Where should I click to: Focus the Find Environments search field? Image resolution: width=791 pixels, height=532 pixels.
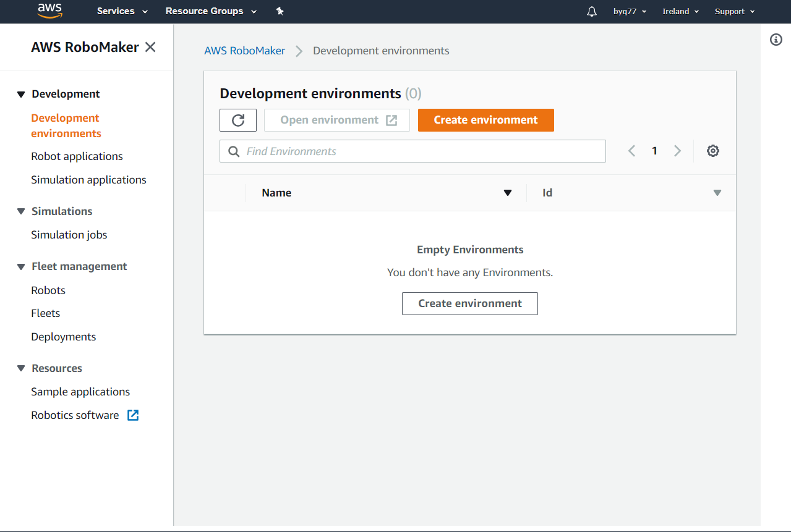point(413,151)
